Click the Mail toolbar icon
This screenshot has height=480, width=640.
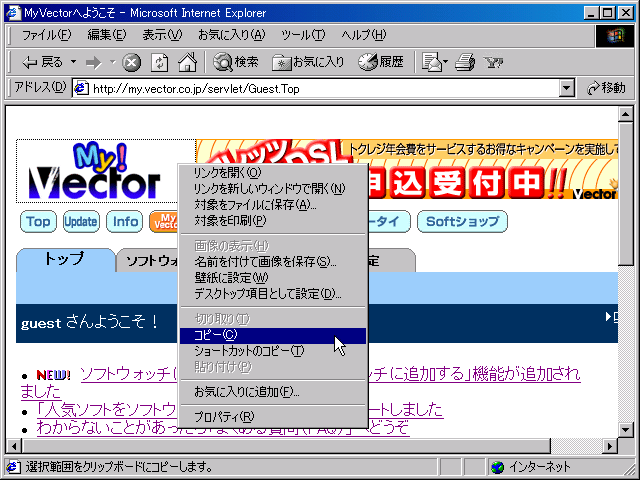coord(431,62)
